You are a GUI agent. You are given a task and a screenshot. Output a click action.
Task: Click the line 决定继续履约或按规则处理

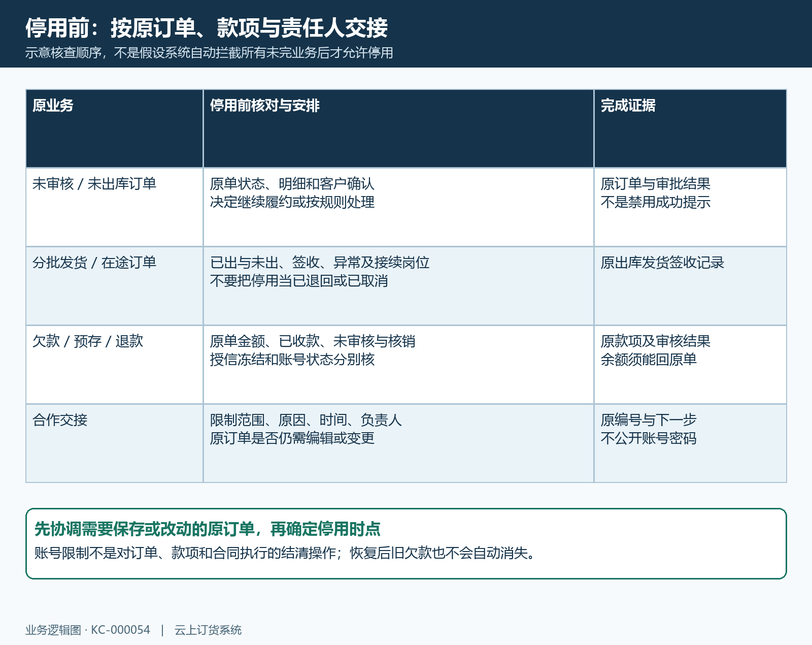(292, 202)
